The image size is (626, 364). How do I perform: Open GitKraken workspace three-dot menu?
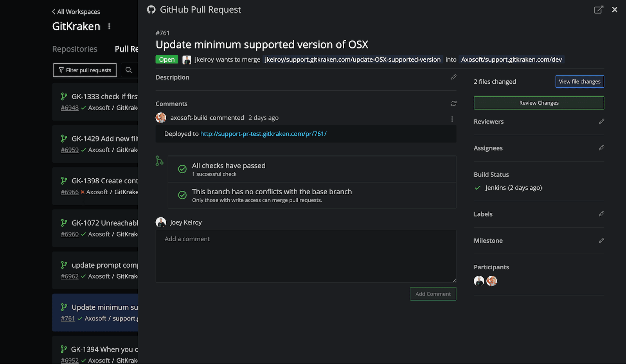109,26
